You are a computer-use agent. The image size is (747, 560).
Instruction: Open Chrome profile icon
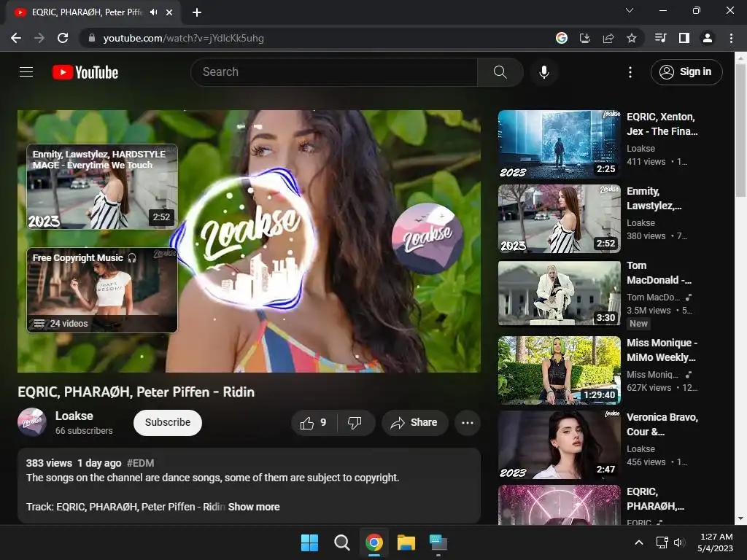pos(708,38)
